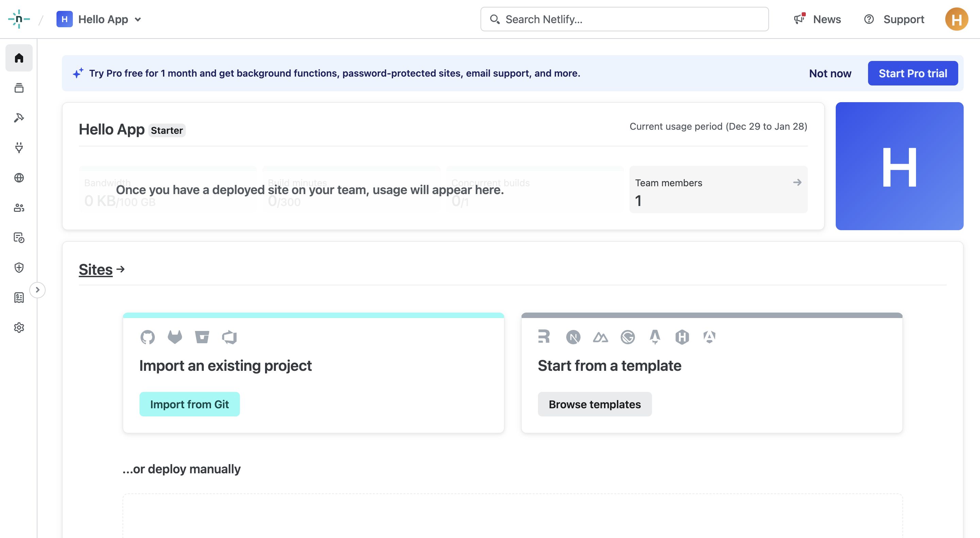Open Members using the people sidebar icon
Image resolution: width=980 pixels, height=538 pixels.
point(19,208)
